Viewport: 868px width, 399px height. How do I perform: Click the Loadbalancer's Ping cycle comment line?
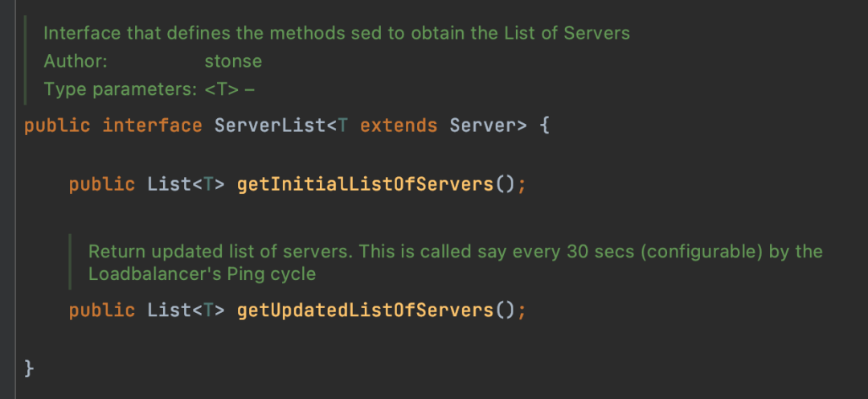click(202, 274)
